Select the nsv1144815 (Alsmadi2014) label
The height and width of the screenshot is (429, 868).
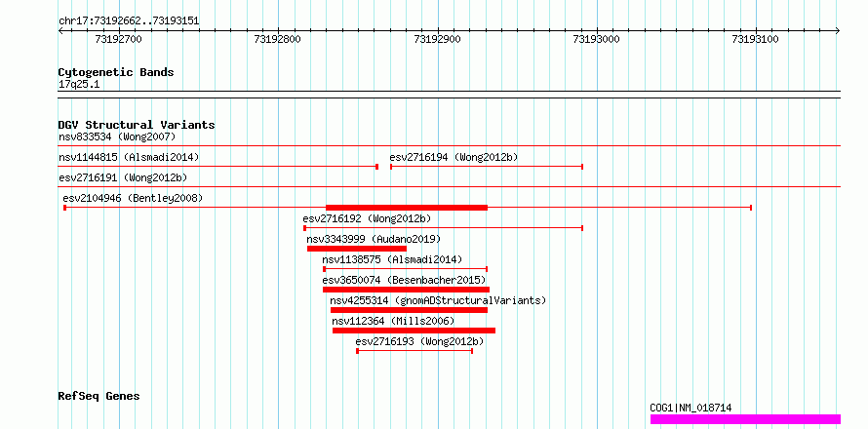(129, 157)
